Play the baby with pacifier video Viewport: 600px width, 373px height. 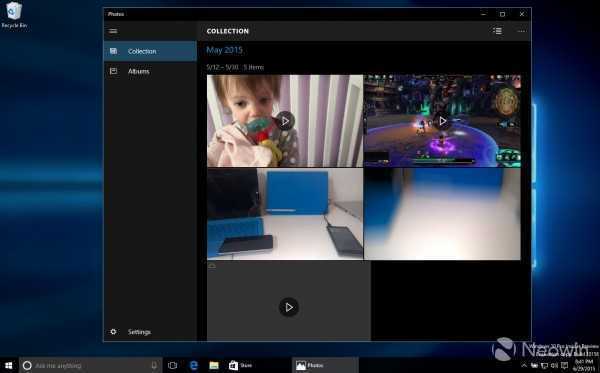[285, 121]
